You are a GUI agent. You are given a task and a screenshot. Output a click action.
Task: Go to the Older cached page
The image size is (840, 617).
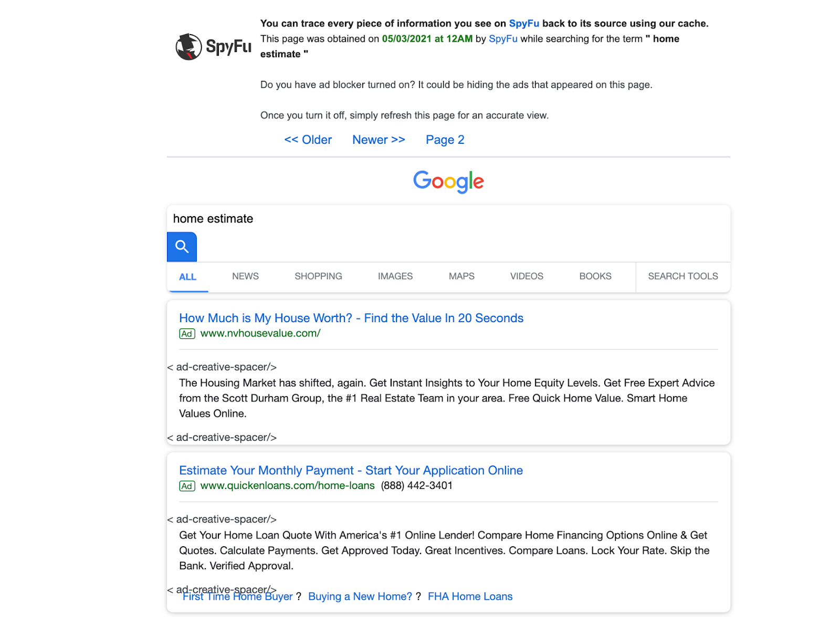(x=308, y=140)
